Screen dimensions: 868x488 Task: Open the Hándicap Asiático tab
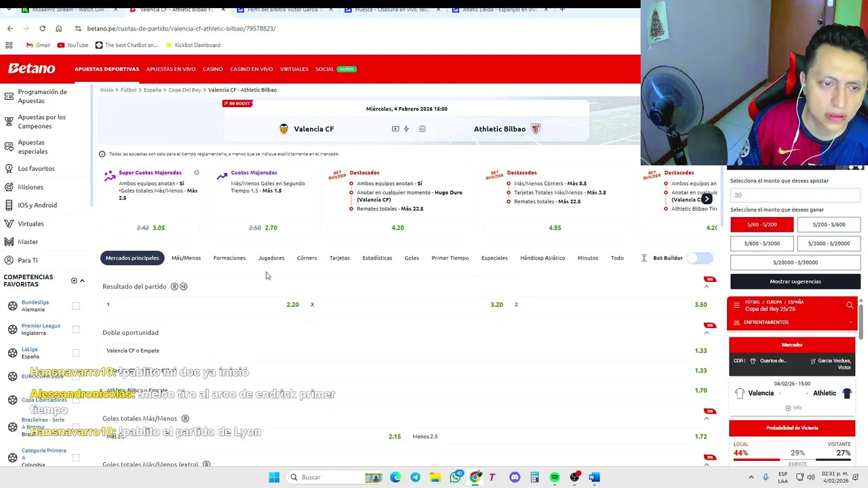pos(542,258)
